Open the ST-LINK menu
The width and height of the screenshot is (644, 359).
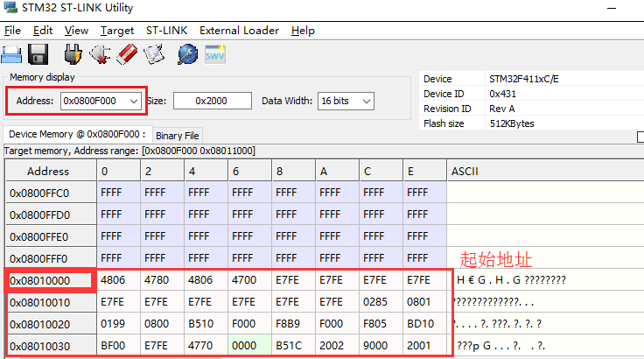pyautogui.click(x=166, y=31)
